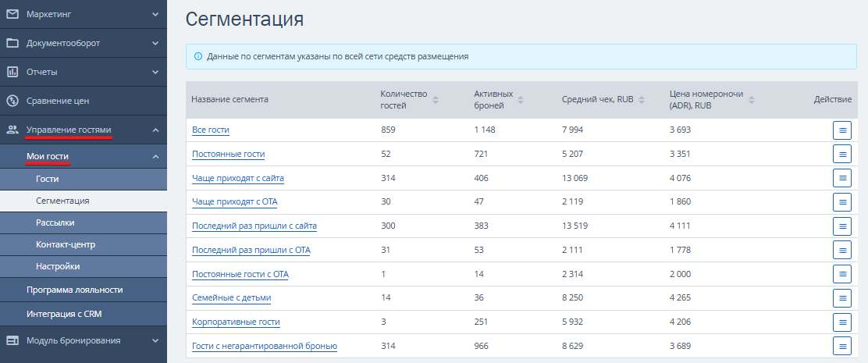The height and width of the screenshot is (363, 868).
Task: Open action menu for Корпоративные гости row
Action: click(x=842, y=322)
